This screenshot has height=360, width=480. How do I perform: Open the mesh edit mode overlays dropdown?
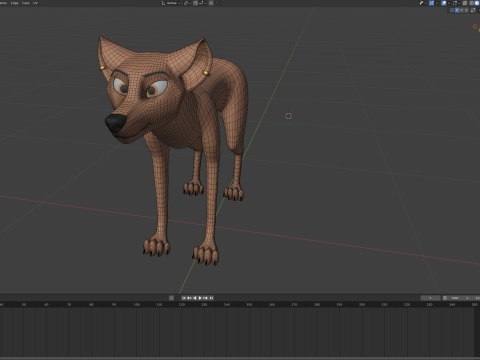tap(457, 3)
